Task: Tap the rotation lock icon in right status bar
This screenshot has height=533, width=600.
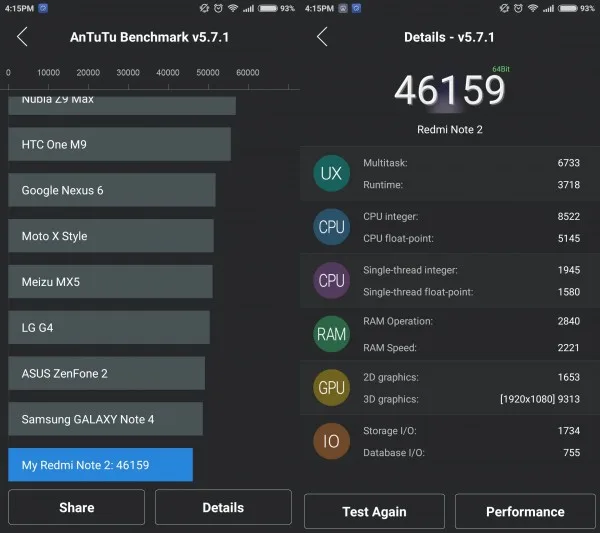Action: pos(504,8)
